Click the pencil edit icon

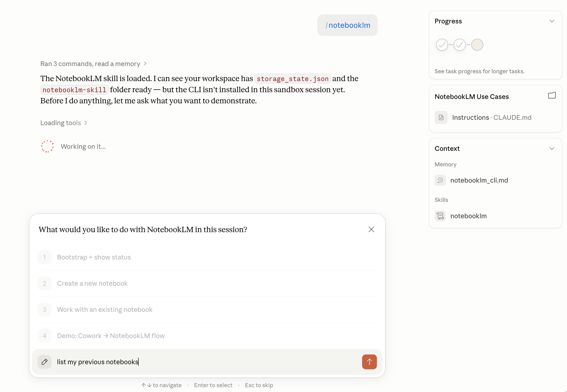click(45, 362)
